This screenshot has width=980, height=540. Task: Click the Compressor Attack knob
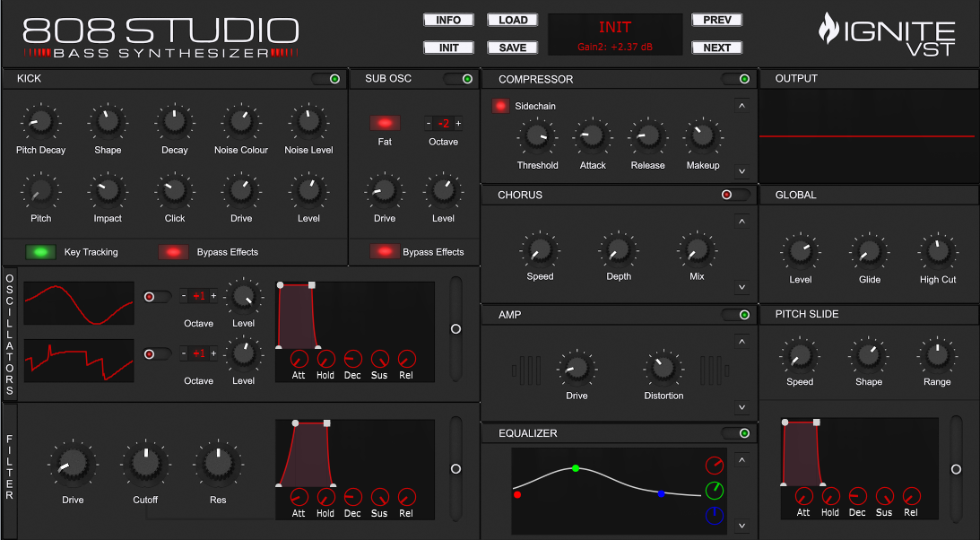pyautogui.click(x=593, y=136)
